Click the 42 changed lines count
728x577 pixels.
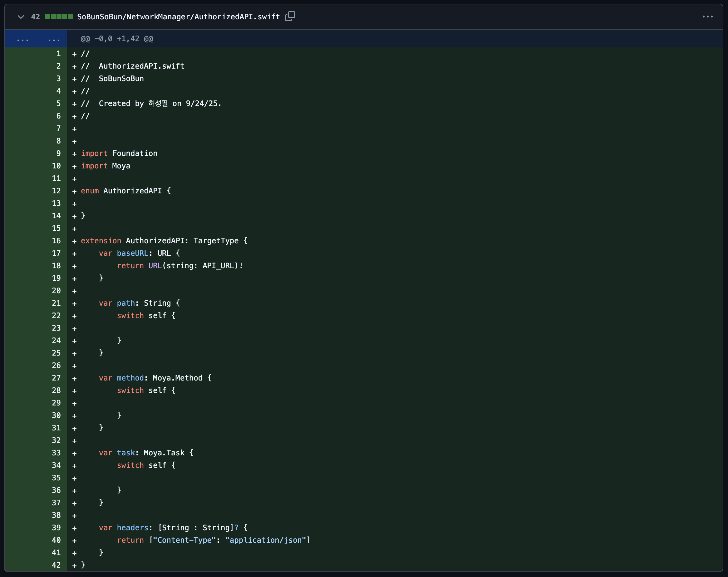tap(36, 17)
